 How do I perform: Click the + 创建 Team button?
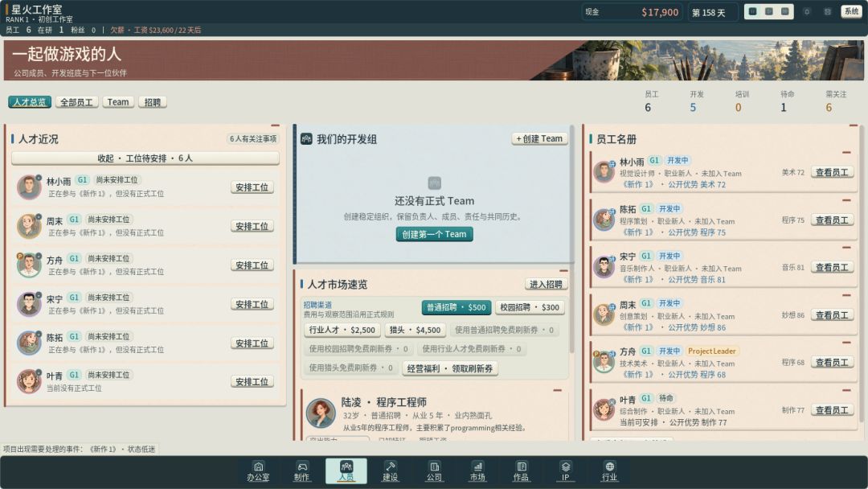539,139
